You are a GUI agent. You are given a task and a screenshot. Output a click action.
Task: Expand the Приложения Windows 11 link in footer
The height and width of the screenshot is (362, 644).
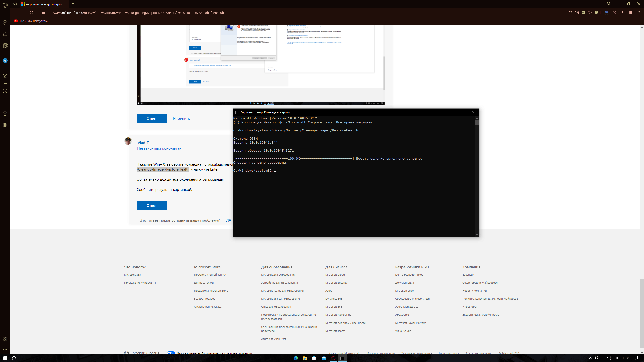click(140, 283)
